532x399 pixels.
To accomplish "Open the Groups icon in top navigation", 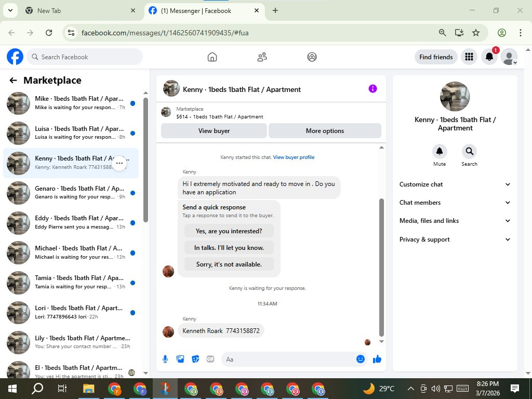I will coord(312,57).
